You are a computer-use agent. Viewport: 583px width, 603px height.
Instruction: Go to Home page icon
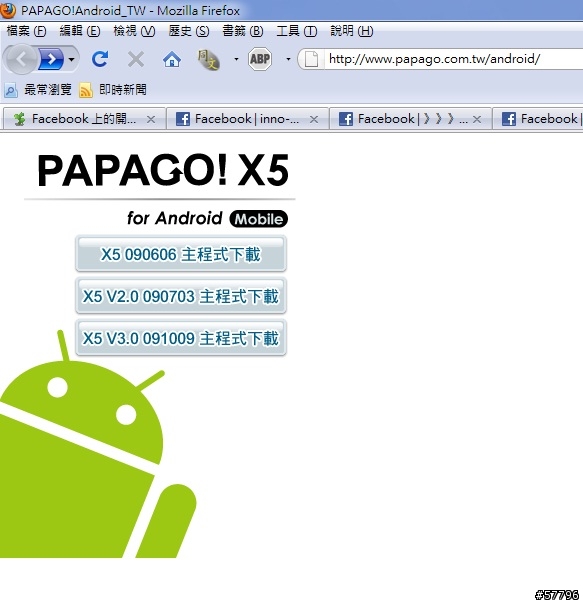(x=172, y=60)
